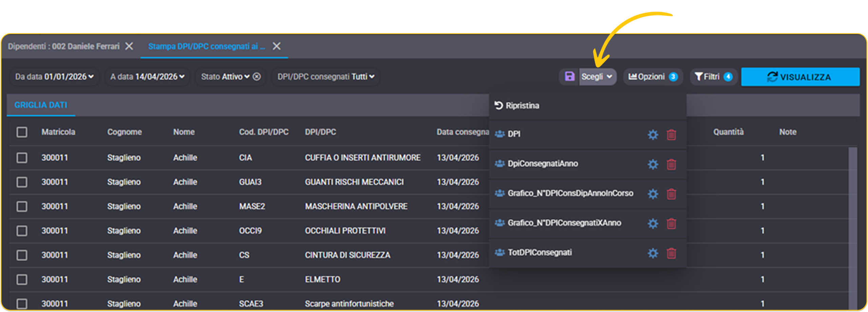Close the Stampa DPI/DPC consegnati tab

point(277,46)
